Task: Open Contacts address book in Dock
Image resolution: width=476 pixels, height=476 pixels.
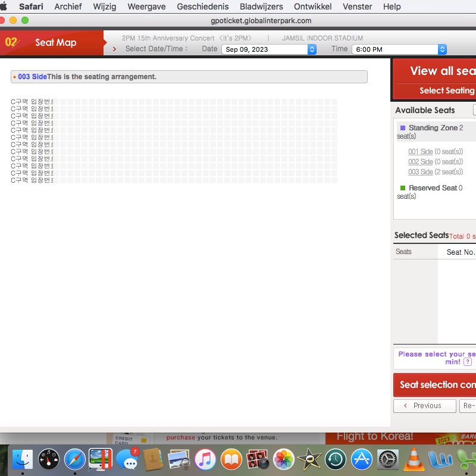Action: (153, 459)
